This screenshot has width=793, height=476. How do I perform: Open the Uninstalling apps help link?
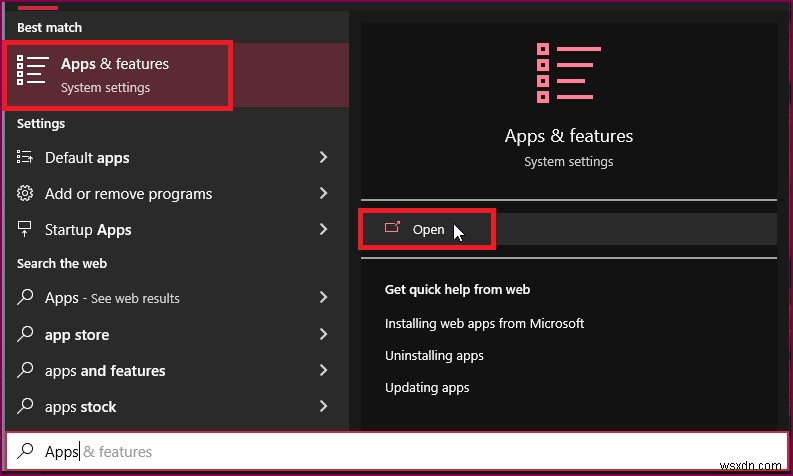(434, 356)
